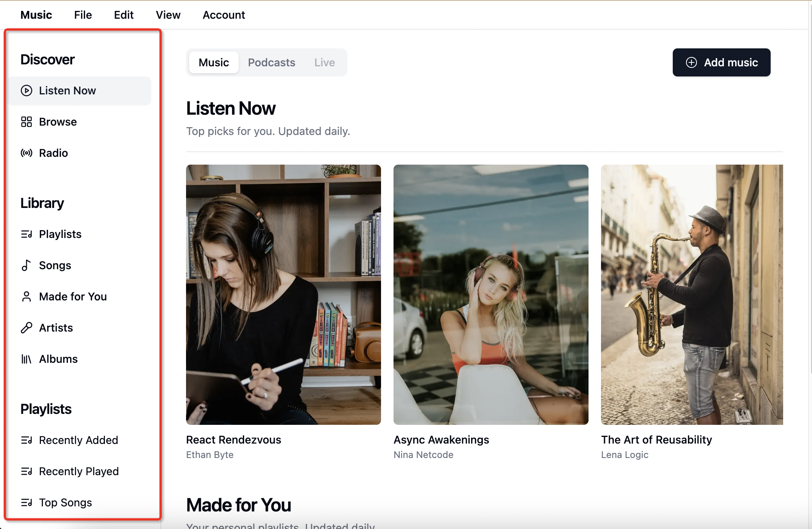Select the Music tab
The height and width of the screenshot is (529, 812).
213,62
